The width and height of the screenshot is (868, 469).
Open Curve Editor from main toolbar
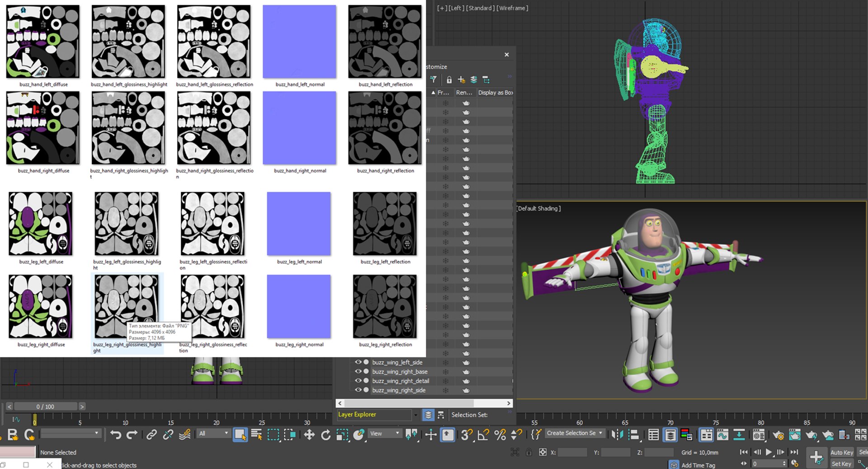click(x=722, y=435)
